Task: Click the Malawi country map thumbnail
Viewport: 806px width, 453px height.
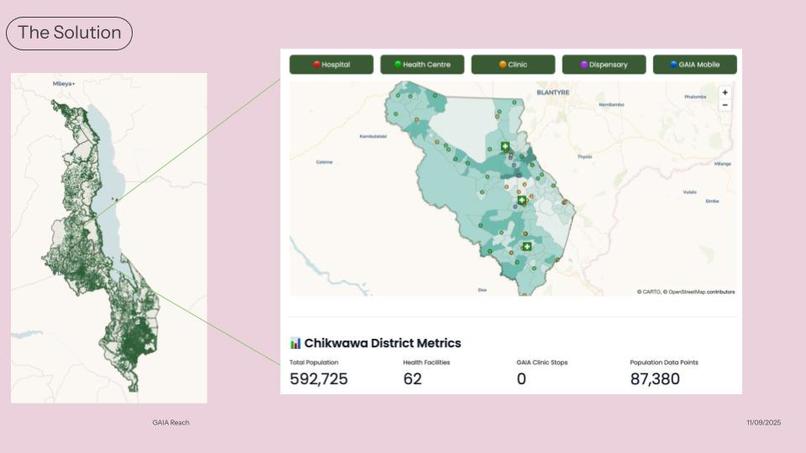Action: pos(109,238)
